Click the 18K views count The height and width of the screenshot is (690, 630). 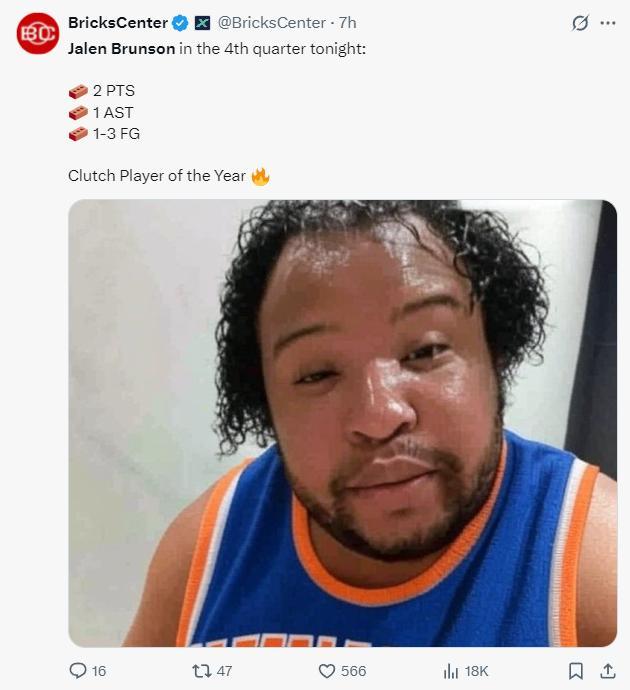476,671
